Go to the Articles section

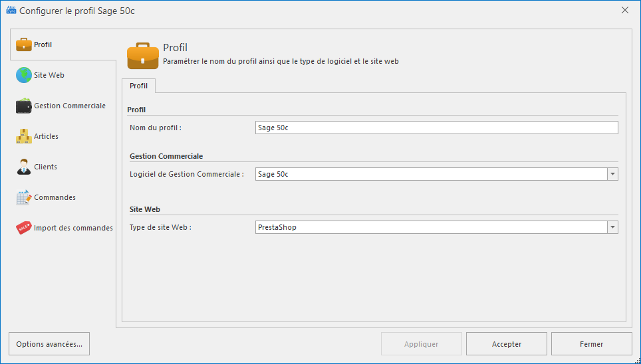(63, 136)
